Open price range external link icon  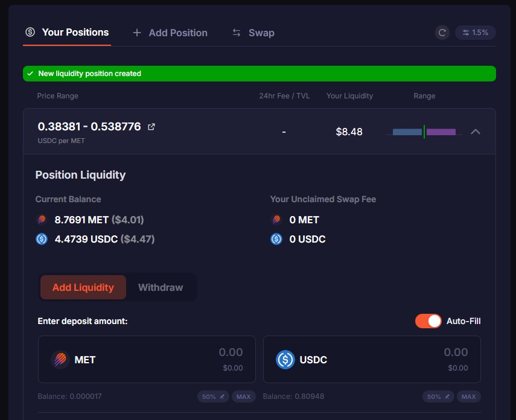tap(151, 127)
